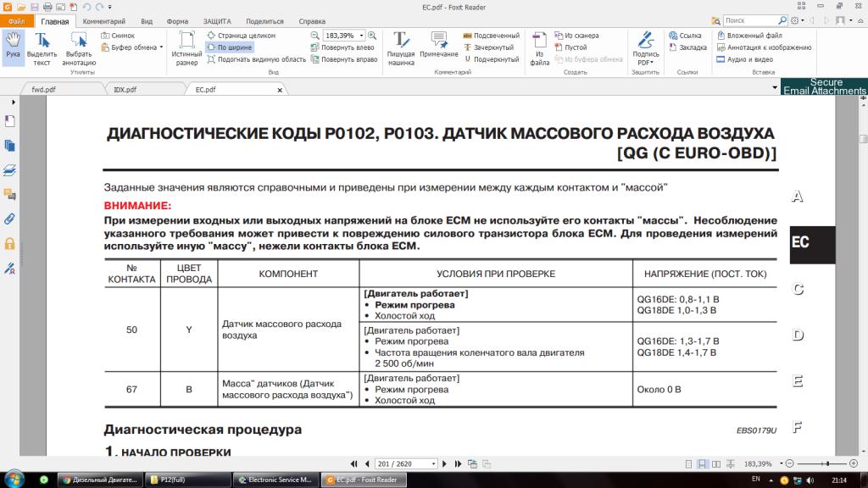Insert Аудио и видео
The image size is (868, 488).
[744, 59]
